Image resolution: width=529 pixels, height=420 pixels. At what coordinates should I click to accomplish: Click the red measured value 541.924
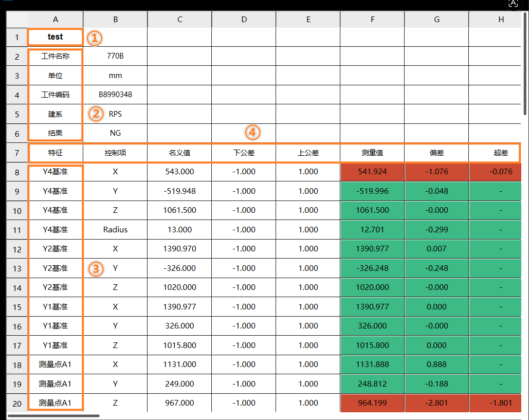point(372,172)
